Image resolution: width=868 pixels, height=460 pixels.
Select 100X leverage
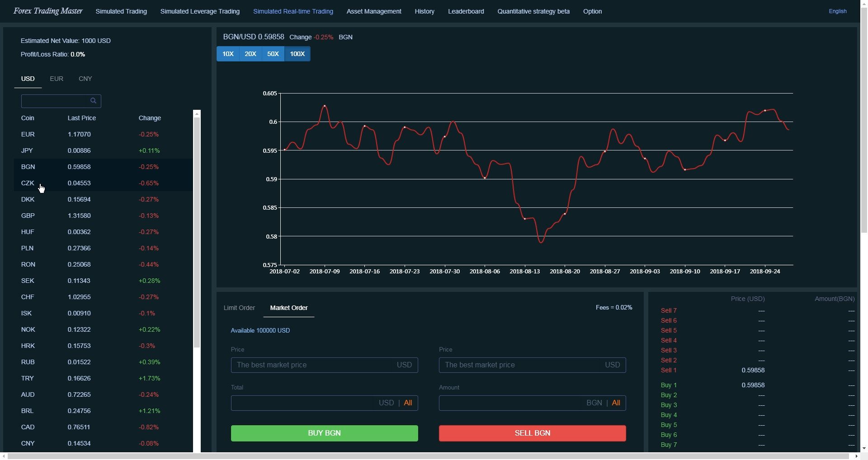(297, 54)
